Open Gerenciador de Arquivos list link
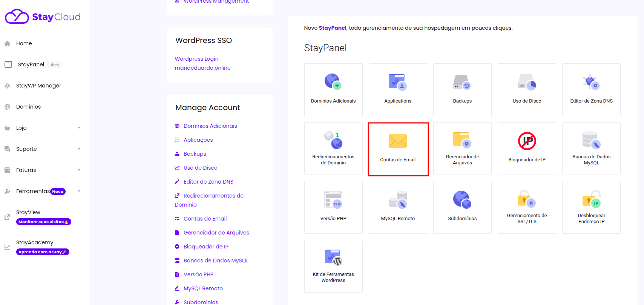 point(216,233)
